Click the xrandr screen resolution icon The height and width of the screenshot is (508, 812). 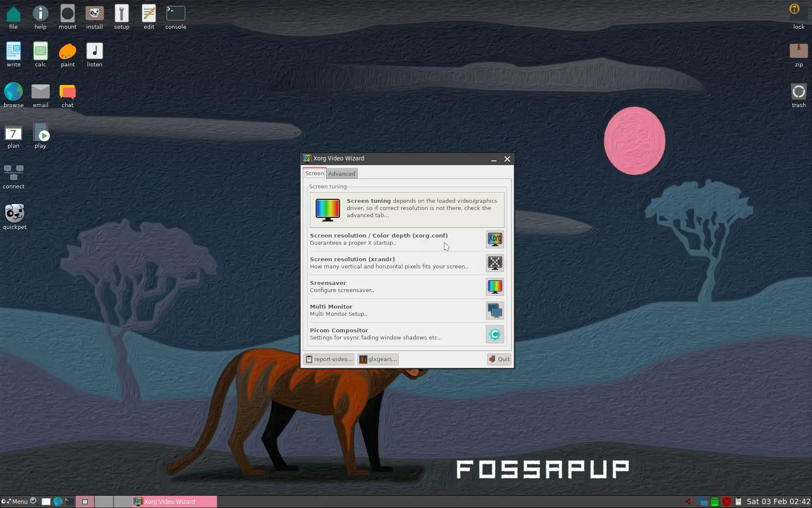click(494, 263)
